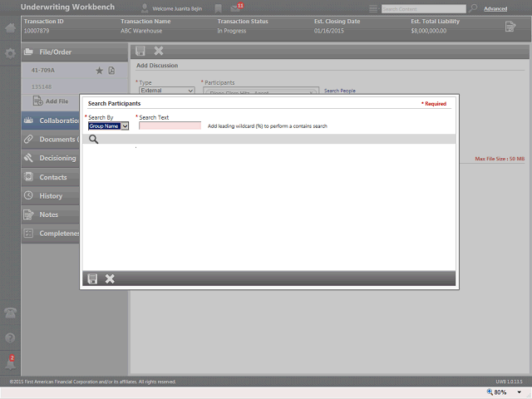Click the Transaction ID value 10007879
Viewport: 532px width, 399px height.
pos(37,31)
